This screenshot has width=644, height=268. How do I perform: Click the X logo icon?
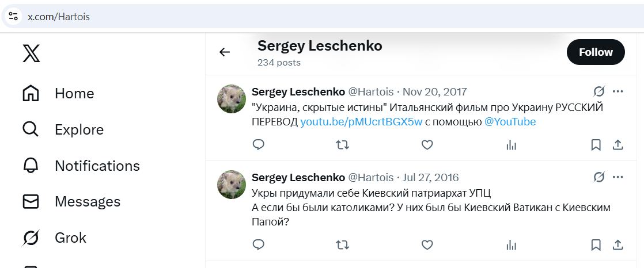tap(31, 53)
